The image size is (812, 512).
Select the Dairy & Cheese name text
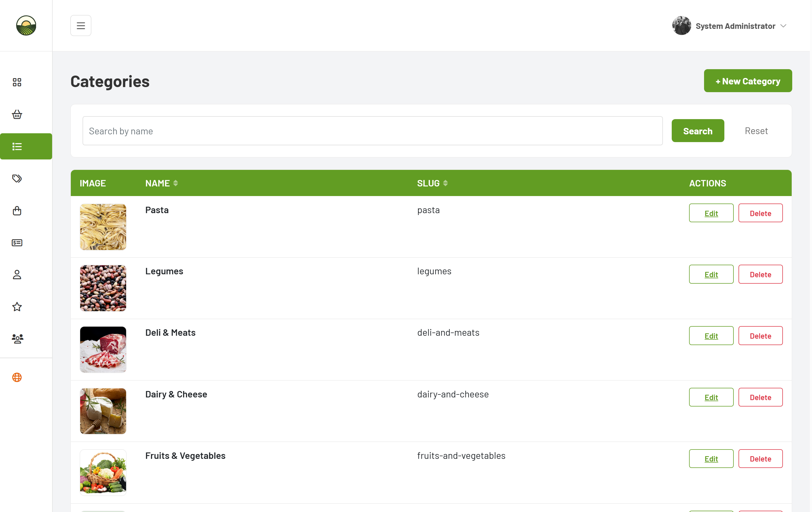(176, 394)
